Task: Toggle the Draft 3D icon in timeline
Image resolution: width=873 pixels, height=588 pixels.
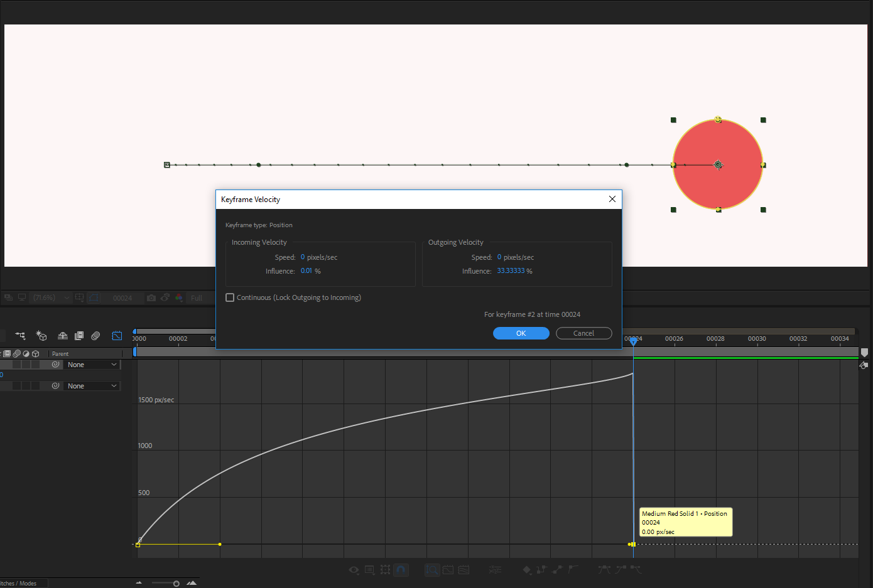Action: tap(41, 336)
